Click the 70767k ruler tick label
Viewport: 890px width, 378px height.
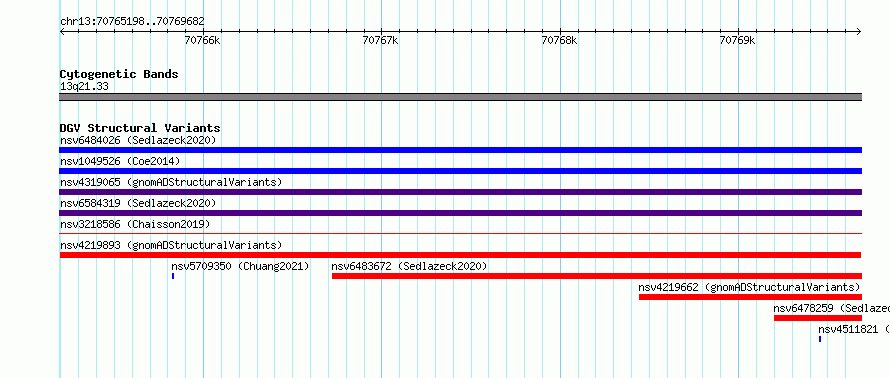pos(380,40)
